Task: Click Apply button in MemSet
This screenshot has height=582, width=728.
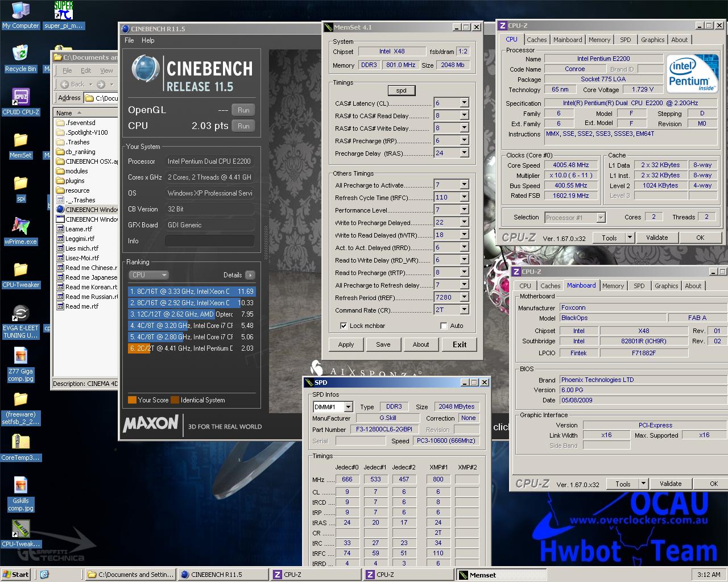Action: coord(346,344)
